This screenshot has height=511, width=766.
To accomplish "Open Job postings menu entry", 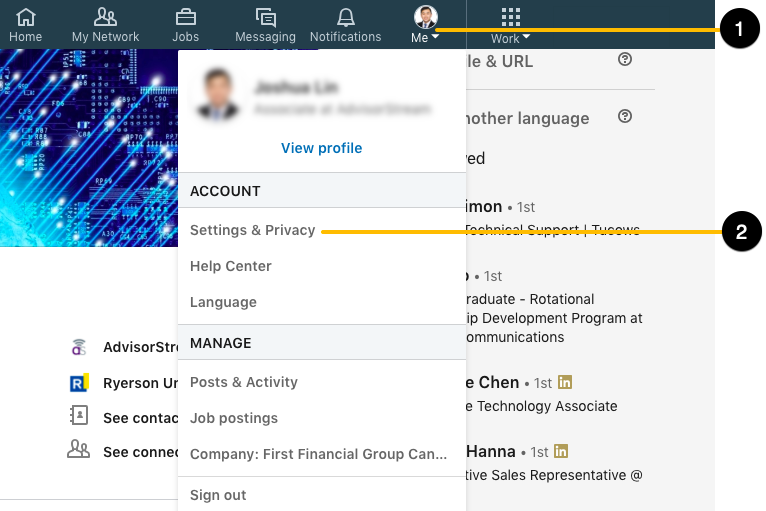I will (234, 418).
